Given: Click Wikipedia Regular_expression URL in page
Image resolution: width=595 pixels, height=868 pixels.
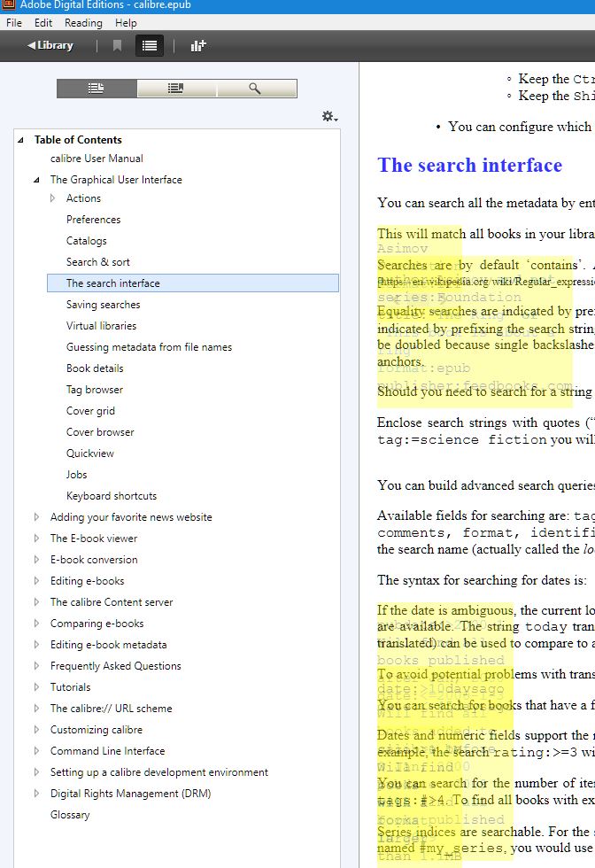Looking at the screenshot, I should coord(486,282).
